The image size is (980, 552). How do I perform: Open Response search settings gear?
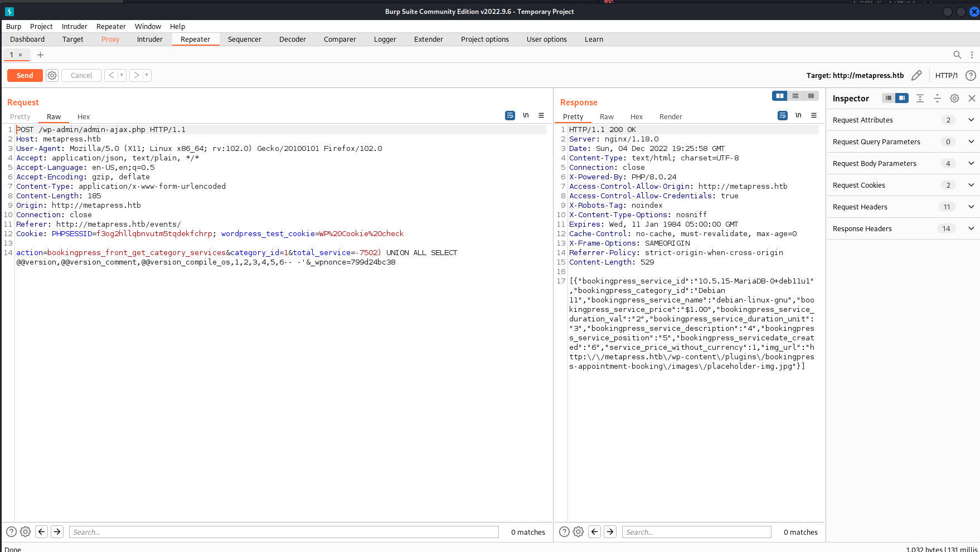(579, 532)
